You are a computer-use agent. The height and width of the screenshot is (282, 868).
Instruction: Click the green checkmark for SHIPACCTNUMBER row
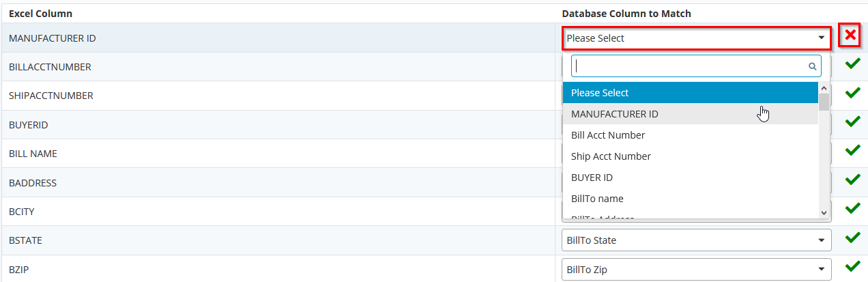[852, 93]
